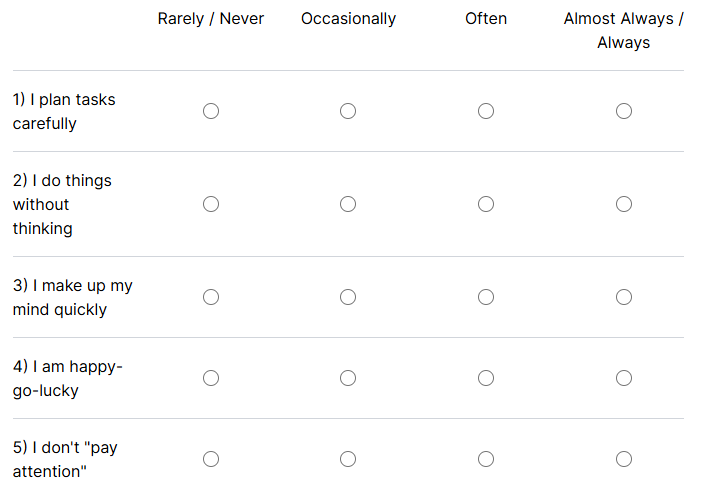Choose Occasionally for I am happy-go-lucky
The image size is (705, 498).
click(348, 378)
